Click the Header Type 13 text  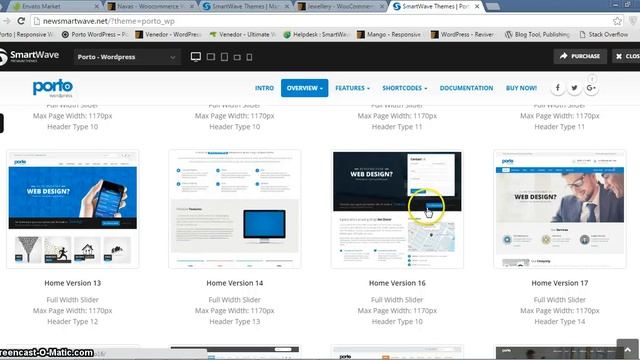tap(235, 322)
